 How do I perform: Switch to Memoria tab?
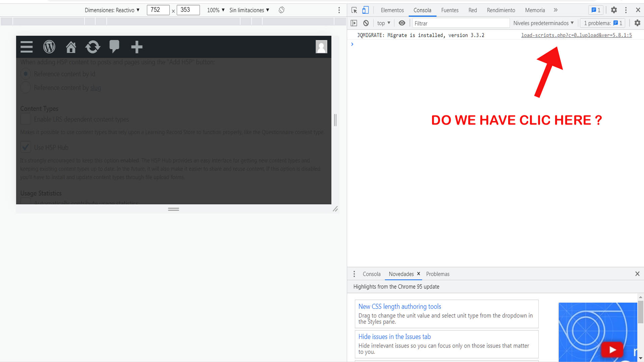[535, 10]
